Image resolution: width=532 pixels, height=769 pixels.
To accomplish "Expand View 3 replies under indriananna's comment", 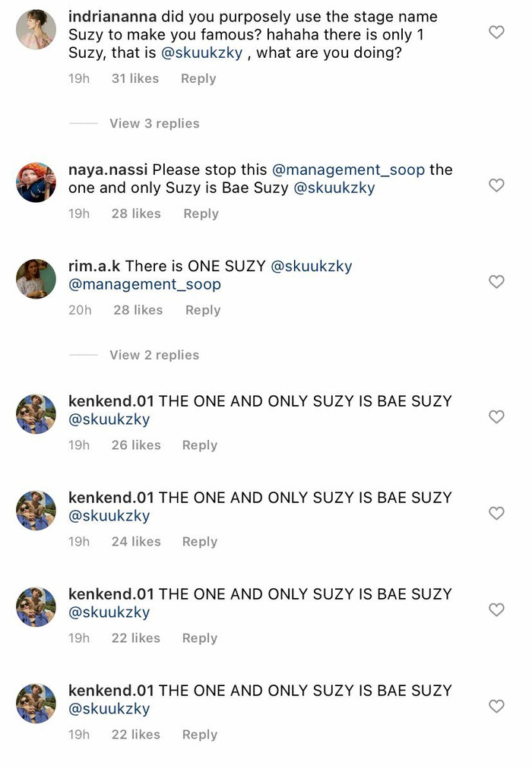I will pos(157,123).
